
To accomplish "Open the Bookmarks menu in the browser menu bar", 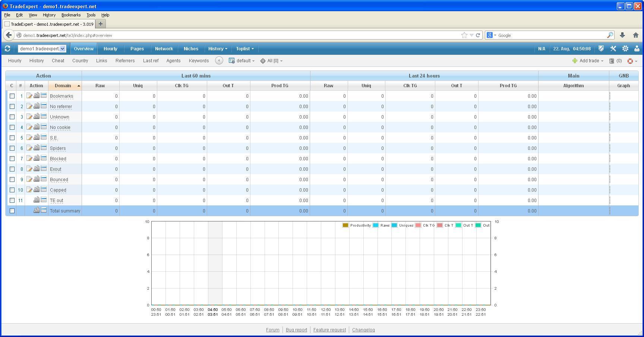I will coord(71,15).
